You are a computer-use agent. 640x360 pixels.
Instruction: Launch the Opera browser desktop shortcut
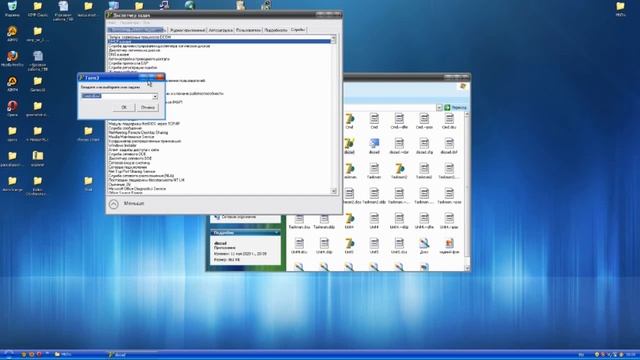(12, 109)
